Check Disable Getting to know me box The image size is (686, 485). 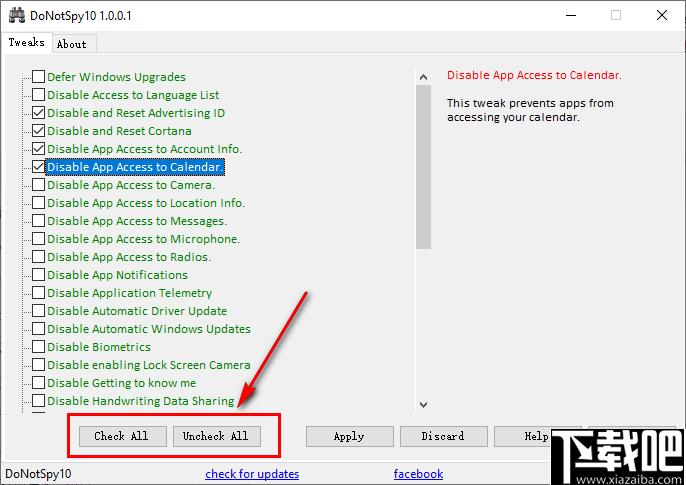point(38,382)
